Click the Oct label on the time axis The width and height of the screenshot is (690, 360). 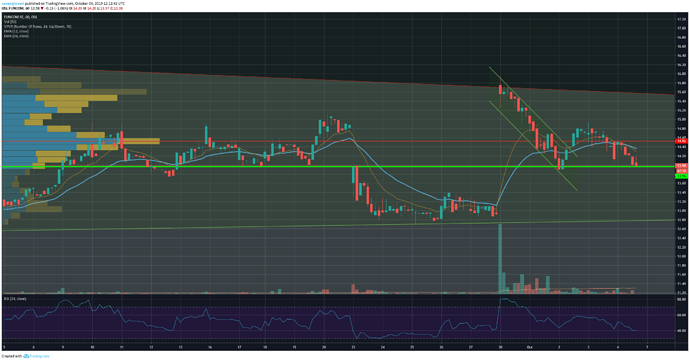pyautogui.click(x=529, y=347)
